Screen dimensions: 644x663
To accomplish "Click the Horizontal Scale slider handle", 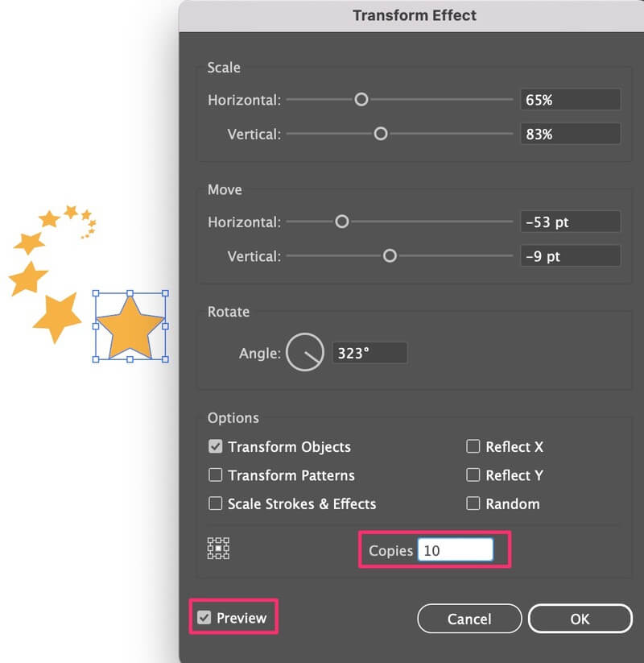I will coord(360,99).
